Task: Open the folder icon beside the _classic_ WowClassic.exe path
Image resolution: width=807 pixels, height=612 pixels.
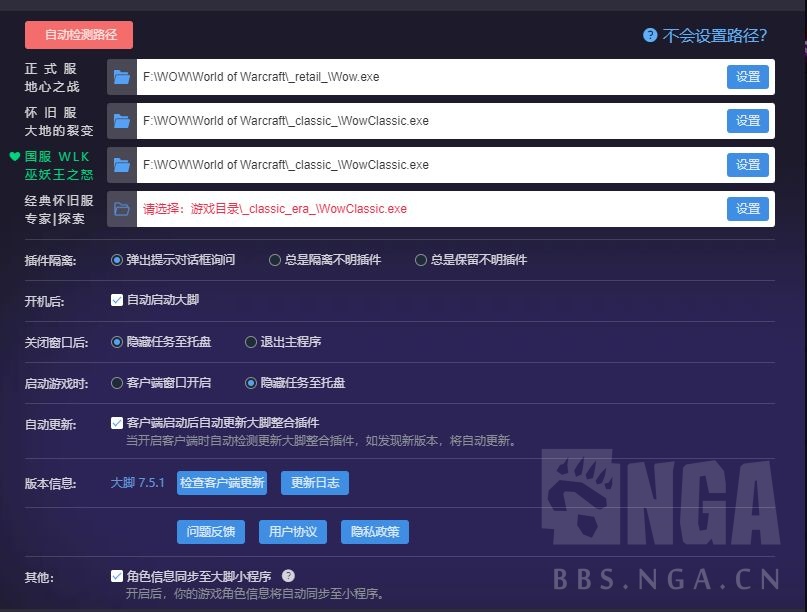Action: point(120,120)
